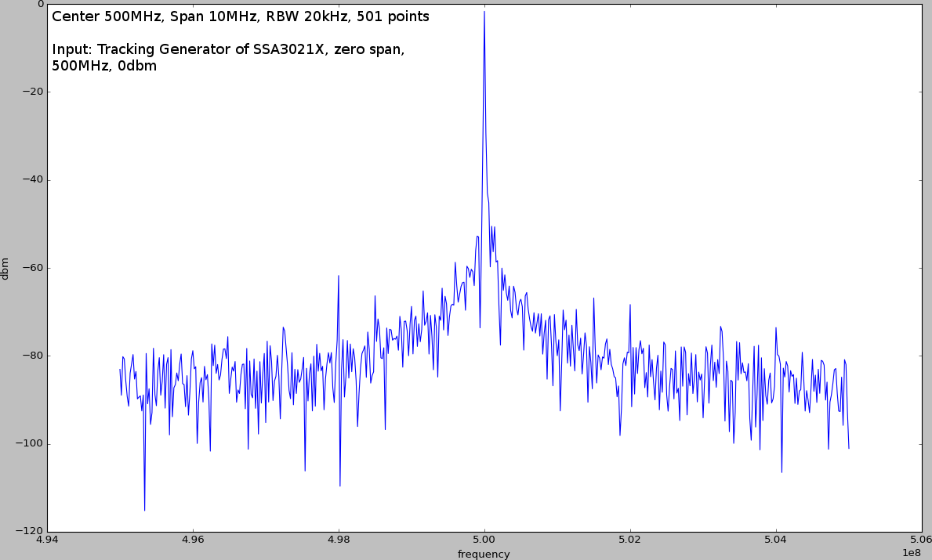The image size is (932, 560).
Task: Click the 'frequency' x-axis label
Action: coord(484,554)
